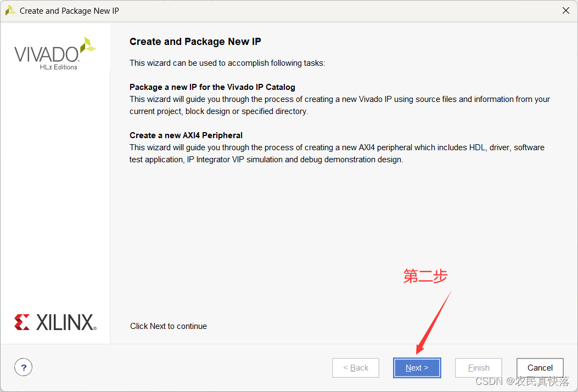Viewport: 578px width, 392px height.
Task: Select 'Package a new IP for the Vivado IP Catalog' heading
Action: coord(212,87)
